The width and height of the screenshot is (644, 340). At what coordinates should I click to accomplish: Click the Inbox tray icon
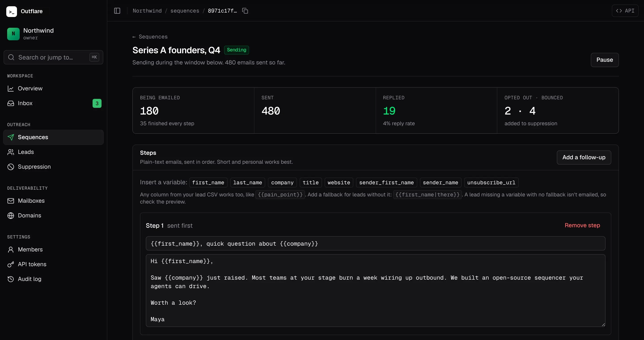pos(11,103)
